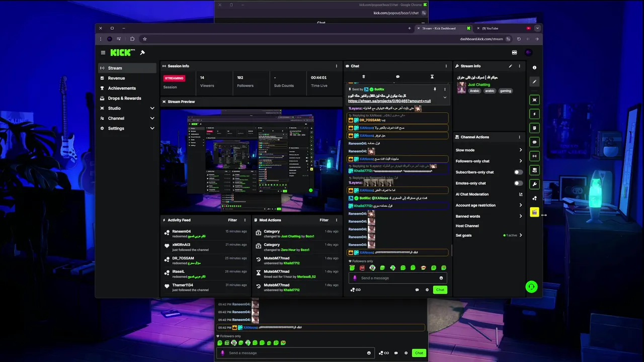Click the Just Chatting category link
The height and width of the screenshot is (362, 644).
pyautogui.click(x=479, y=84)
